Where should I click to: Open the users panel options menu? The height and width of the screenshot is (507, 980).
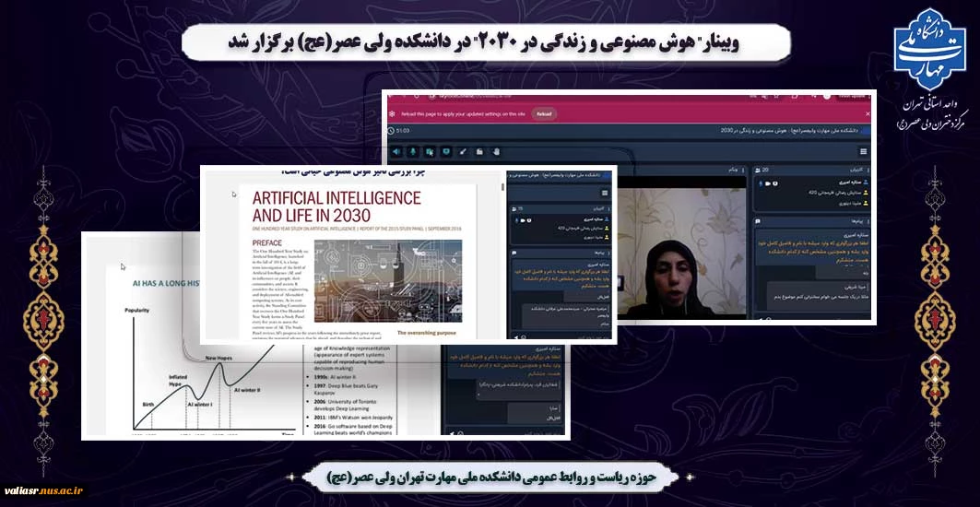pos(868,170)
